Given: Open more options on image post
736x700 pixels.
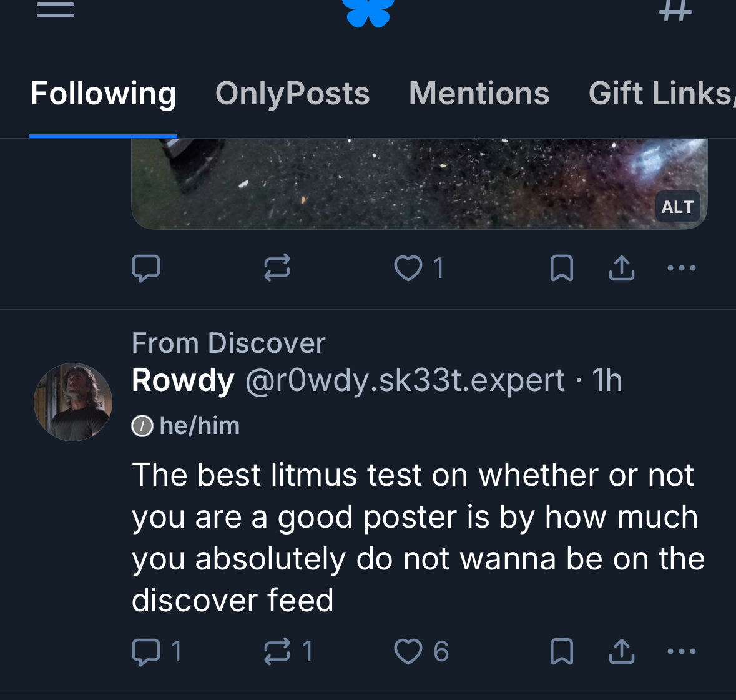Looking at the screenshot, I should click(x=681, y=268).
